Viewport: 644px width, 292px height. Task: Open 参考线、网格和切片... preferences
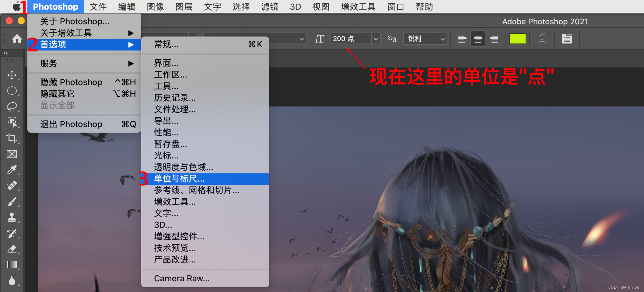[x=205, y=190]
